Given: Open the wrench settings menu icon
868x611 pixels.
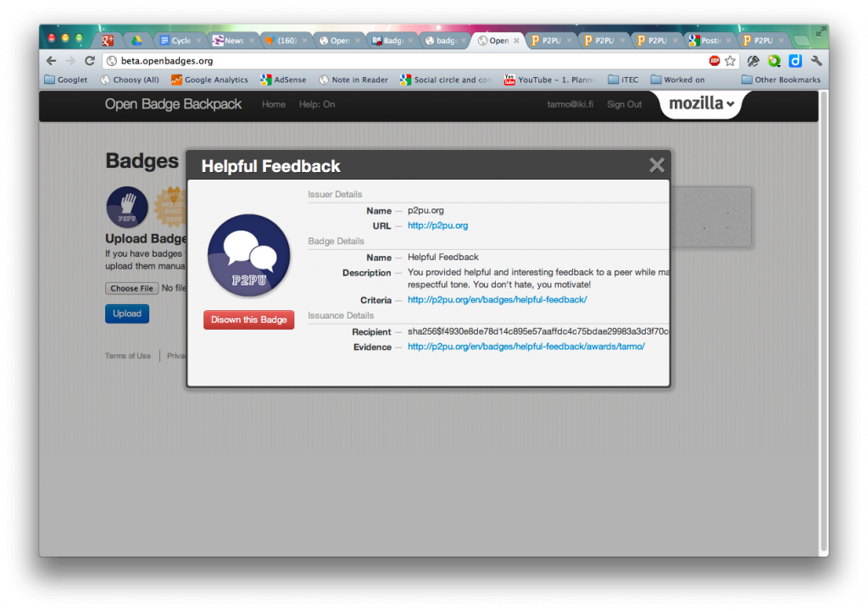Looking at the screenshot, I should point(816,61).
